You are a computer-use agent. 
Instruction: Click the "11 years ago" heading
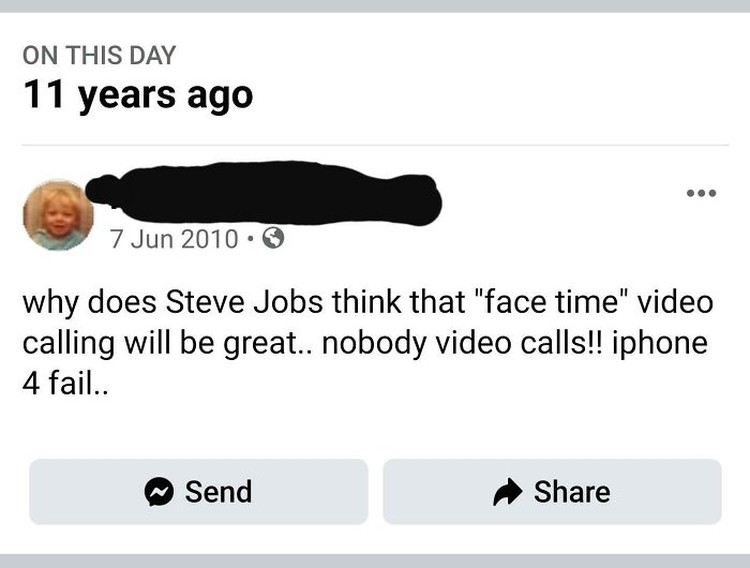[137, 96]
